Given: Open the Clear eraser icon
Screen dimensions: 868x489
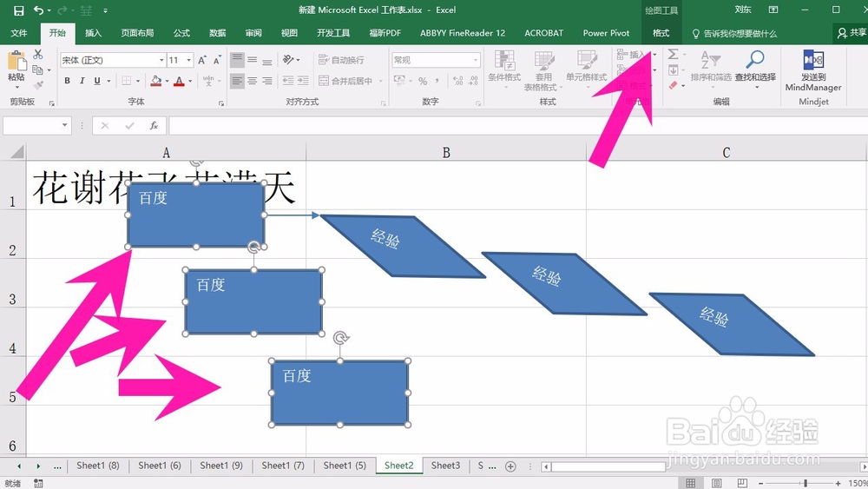Looking at the screenshot, I should point(674,85).
